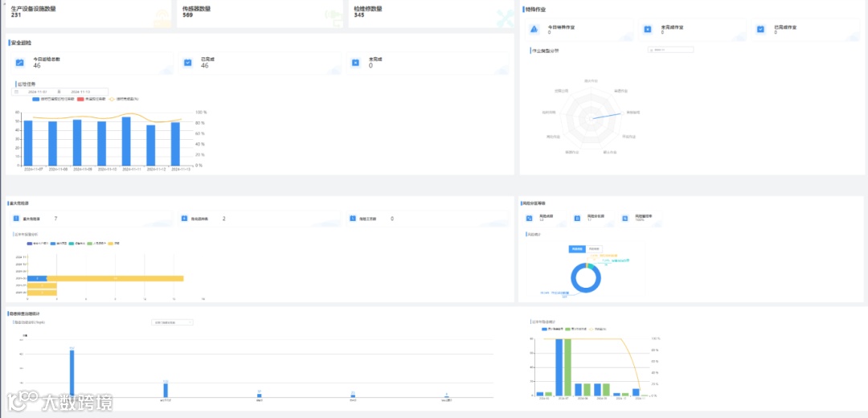This screenshot has height=418, width=868.
Task: Click the blue data point on the radar chart
Action: (x=621, y=113)
